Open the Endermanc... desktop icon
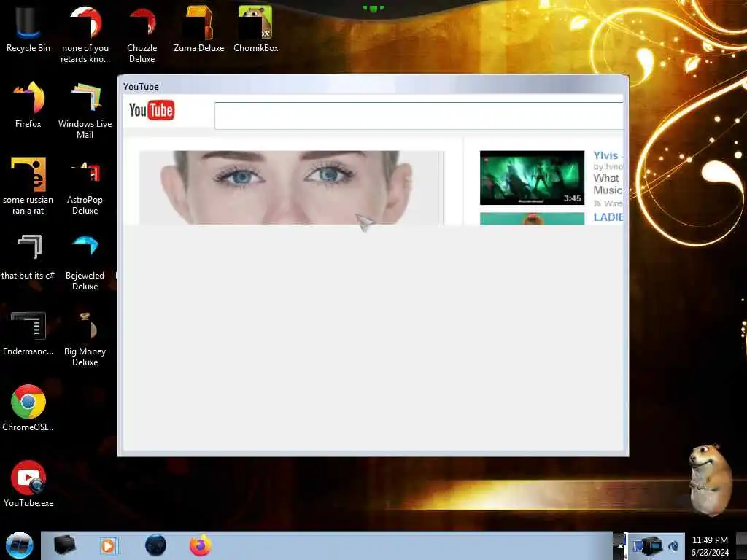Viewport: 747px width, 560px height. pyautogui.click(x=28, y=333)
